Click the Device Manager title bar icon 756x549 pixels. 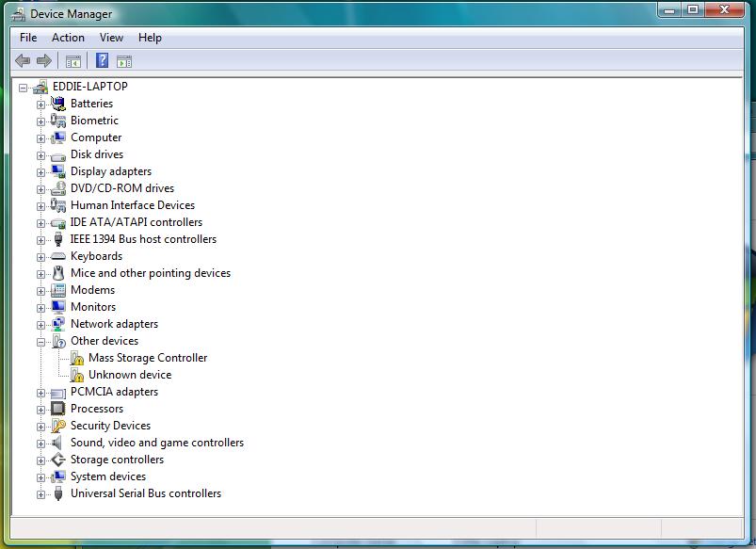pos(18,14)
